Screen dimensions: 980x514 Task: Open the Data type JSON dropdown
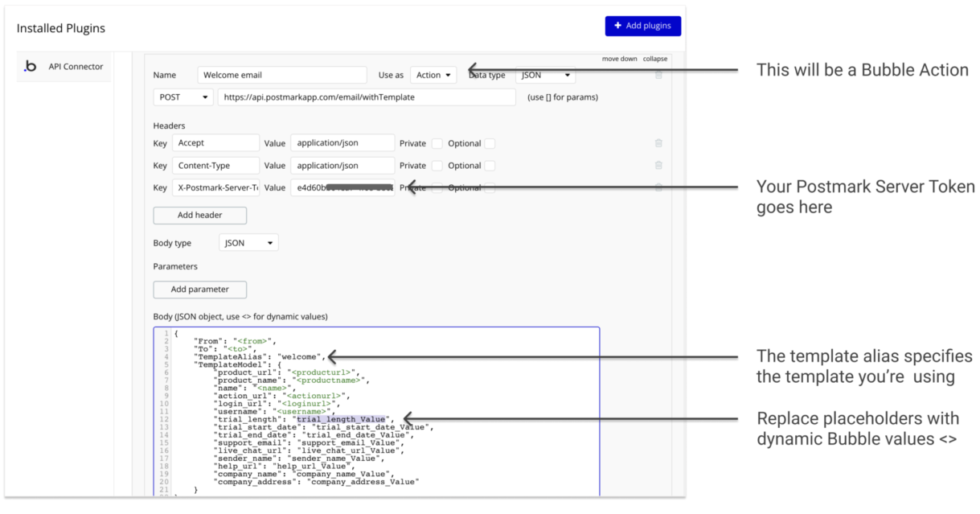tap(545, 74)
